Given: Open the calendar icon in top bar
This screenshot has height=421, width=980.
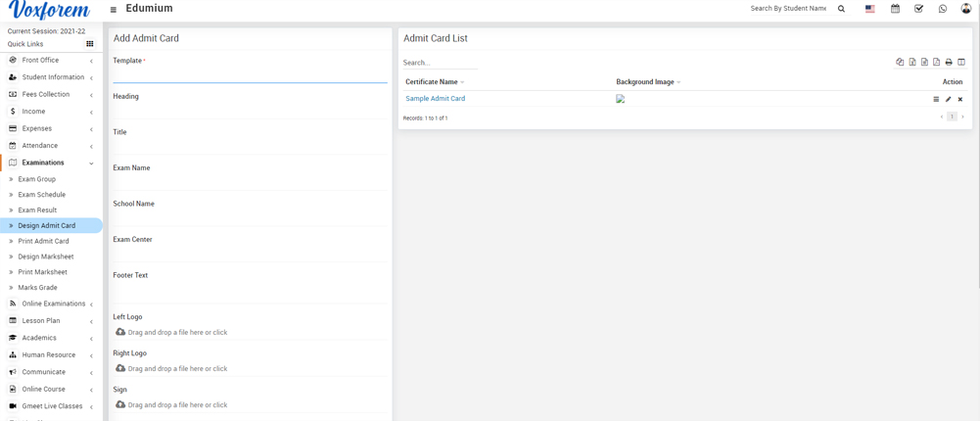Looking at the screenshot, I should click(x=895, y=9).
